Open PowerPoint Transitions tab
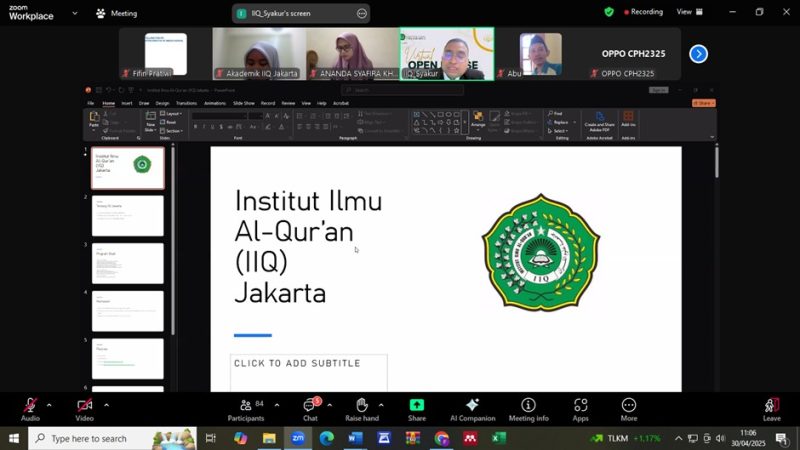Viewport: 800px width, 450px height. pos(186,103)
